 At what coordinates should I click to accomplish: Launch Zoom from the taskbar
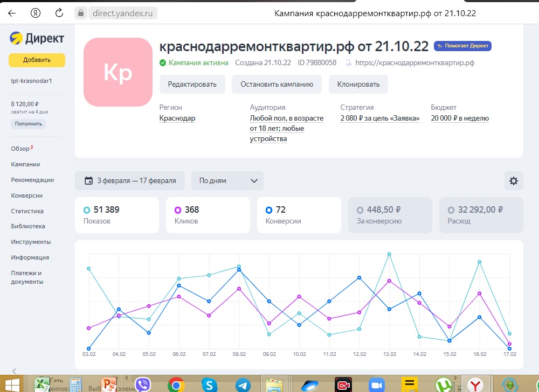coord(375,384)
